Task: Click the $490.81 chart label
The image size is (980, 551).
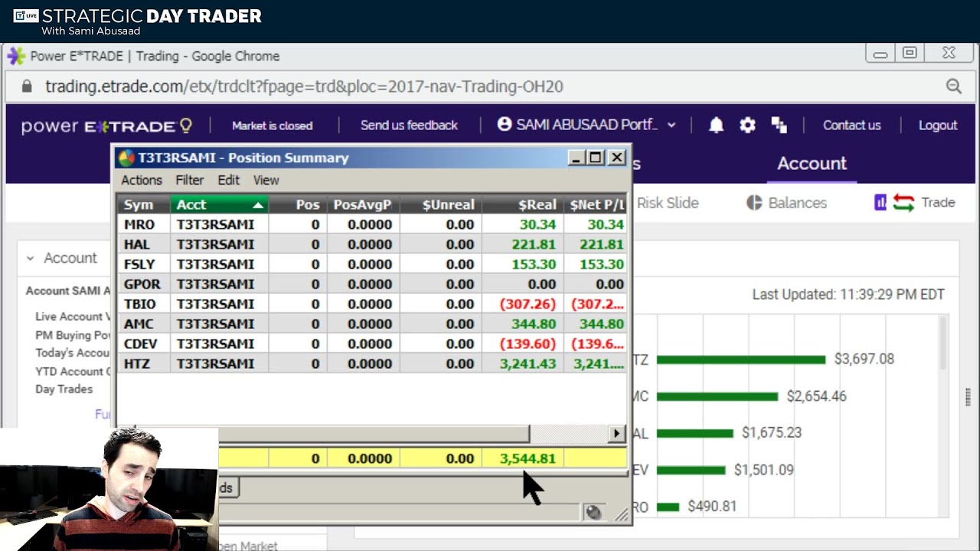Action: tap(712, 507)
